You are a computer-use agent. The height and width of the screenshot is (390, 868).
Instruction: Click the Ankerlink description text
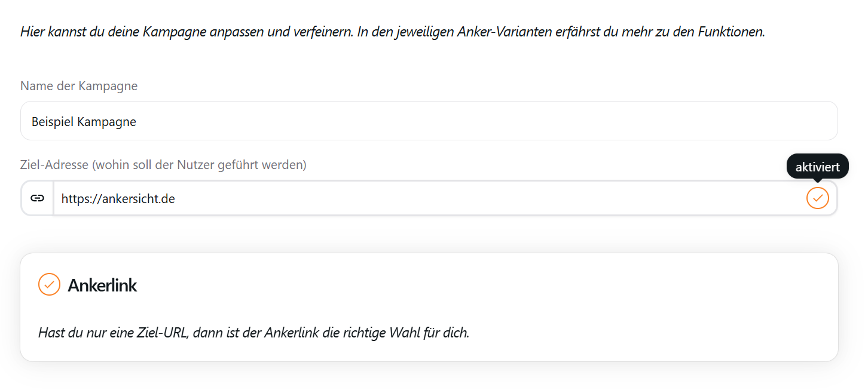click(255, 332)
